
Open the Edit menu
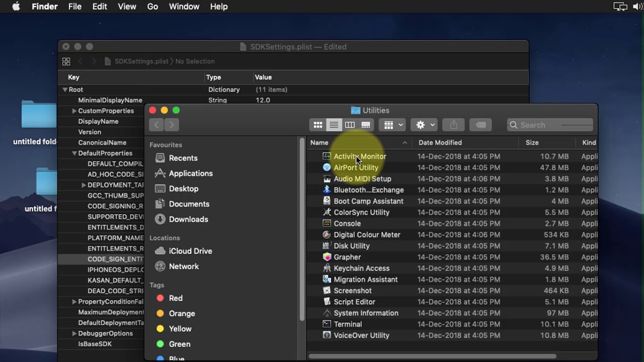[100, 7]
